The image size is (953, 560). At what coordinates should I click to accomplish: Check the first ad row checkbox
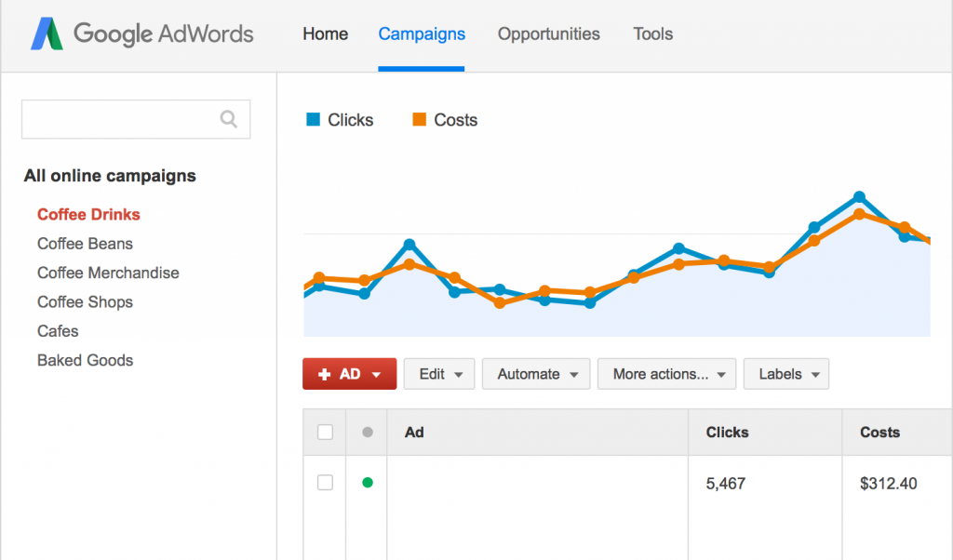pyautogui.click(x=325, y=482)
